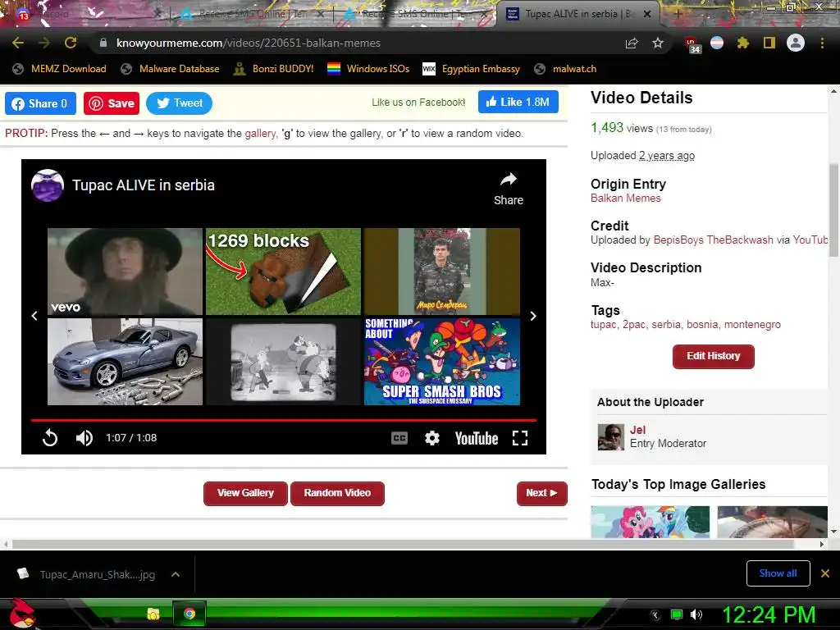Open a new browser tab
This screenshot has height=630, width=840.
pyautogui.click(x=678, y=15)
